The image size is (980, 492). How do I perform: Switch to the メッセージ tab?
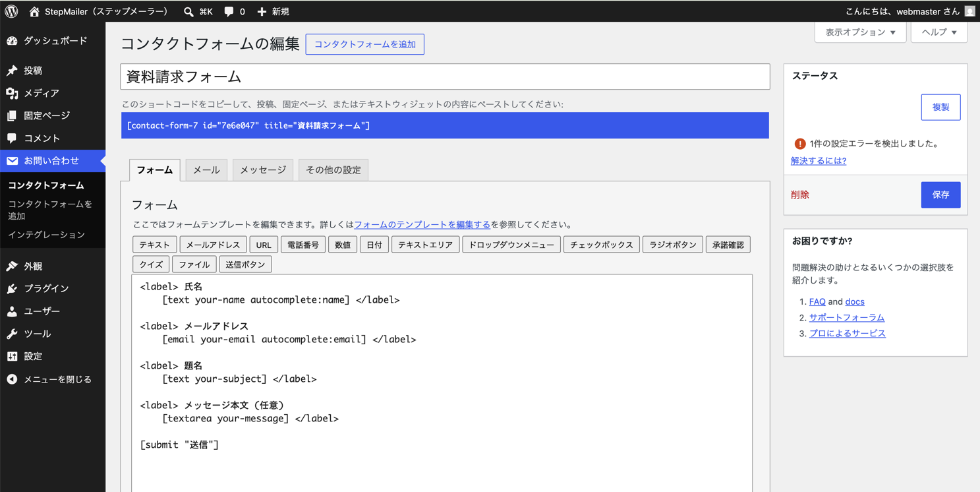263,170
